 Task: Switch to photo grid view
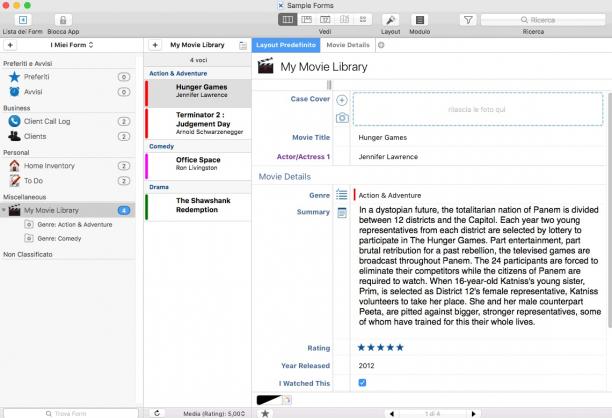click(306, 20)
